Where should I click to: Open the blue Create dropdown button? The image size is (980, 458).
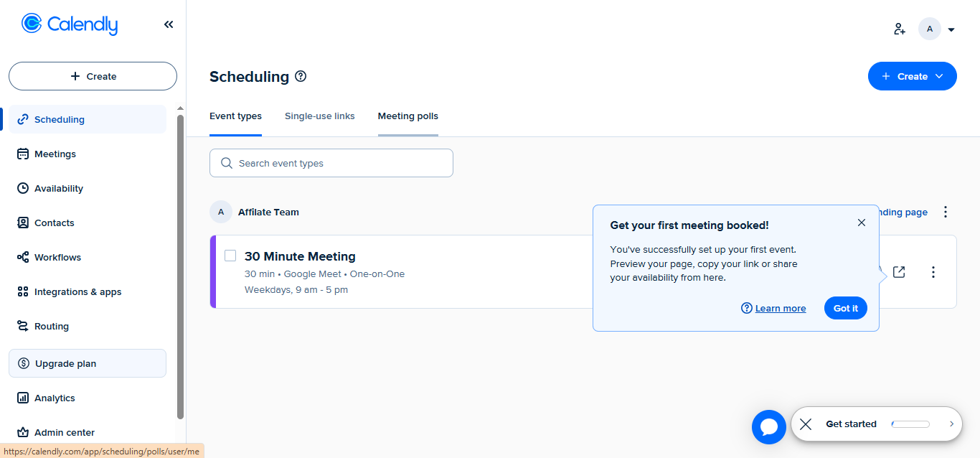point(913,76)
